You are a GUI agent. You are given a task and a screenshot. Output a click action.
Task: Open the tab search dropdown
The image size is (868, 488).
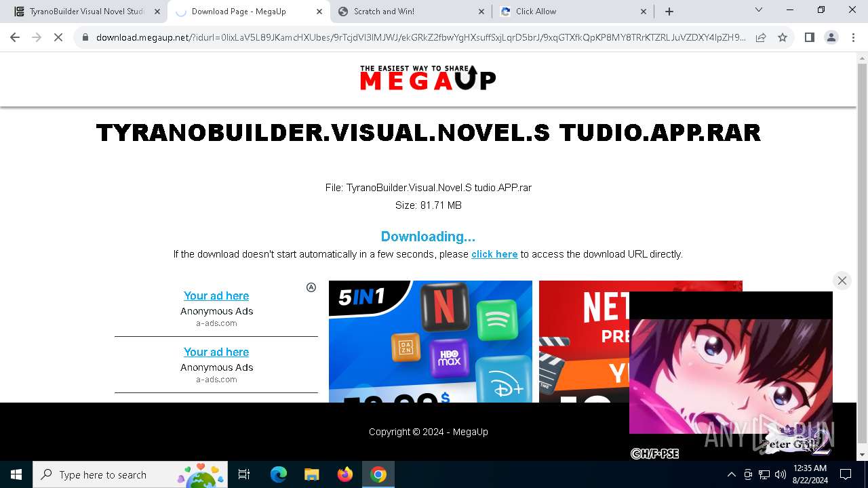click(759, 10)
